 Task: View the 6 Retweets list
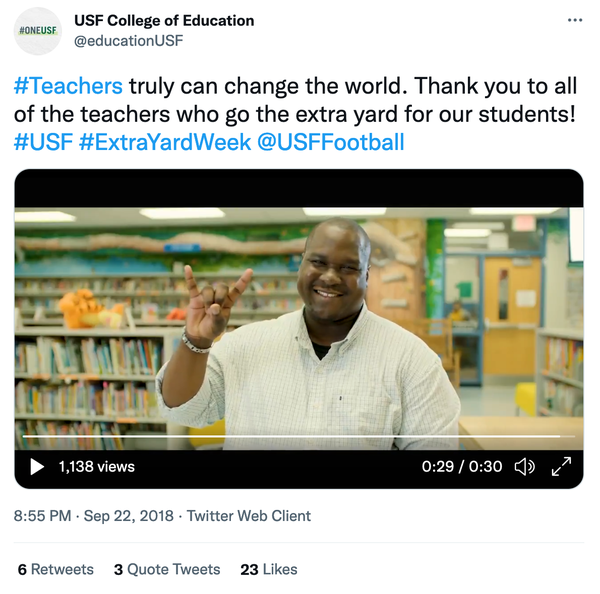(x=56, y=569)
